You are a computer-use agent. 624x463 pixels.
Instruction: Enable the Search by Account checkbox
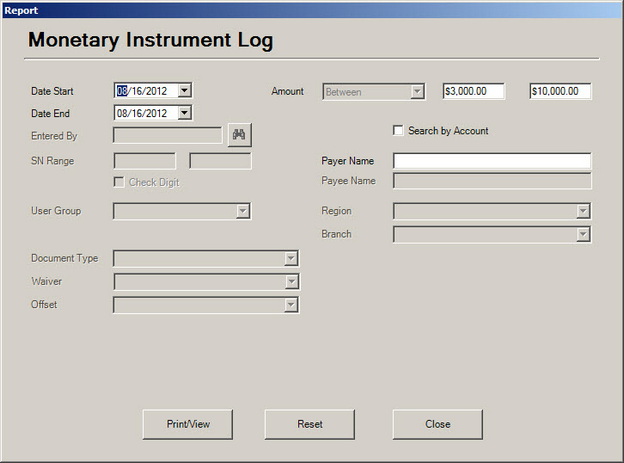click(398, 131)
